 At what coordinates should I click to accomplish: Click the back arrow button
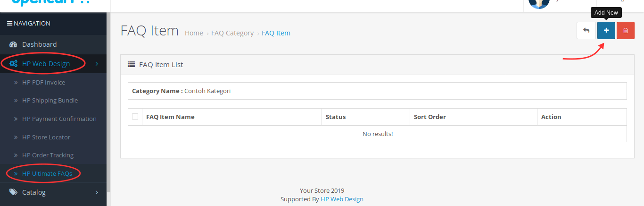[x=586, y=31]
